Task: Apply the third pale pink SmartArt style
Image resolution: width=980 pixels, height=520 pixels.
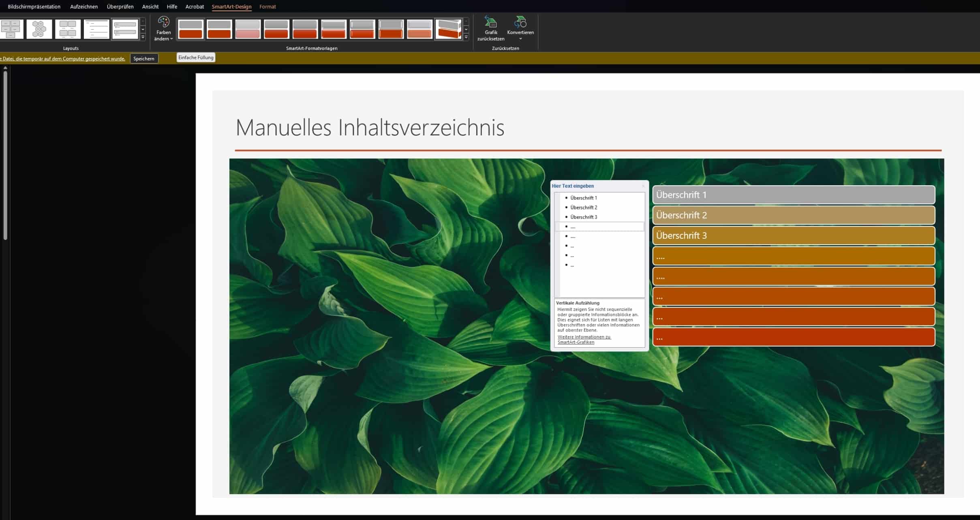Action: pyautogui.click(x=248, y=29)
